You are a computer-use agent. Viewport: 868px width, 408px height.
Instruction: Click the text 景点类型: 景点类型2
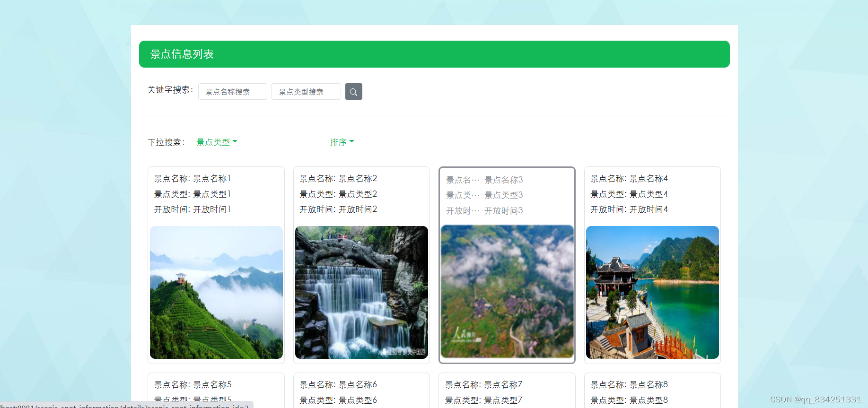(x=338, y=194)
